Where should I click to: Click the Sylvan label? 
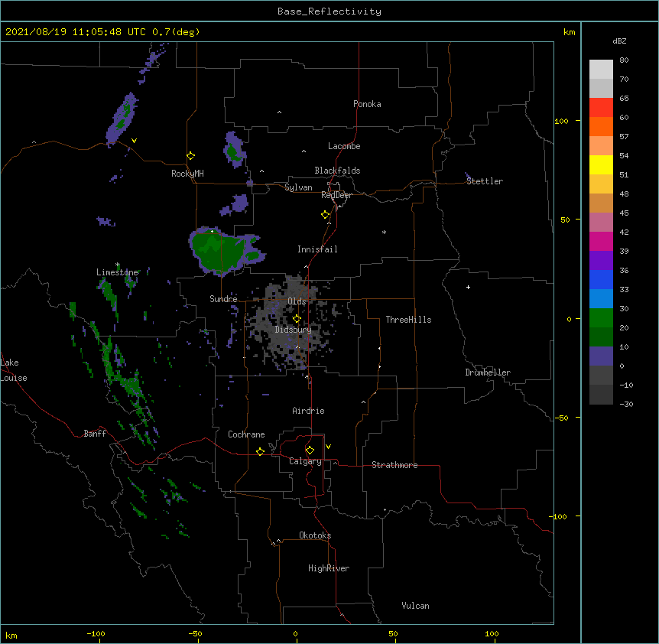tap(298, 187)
